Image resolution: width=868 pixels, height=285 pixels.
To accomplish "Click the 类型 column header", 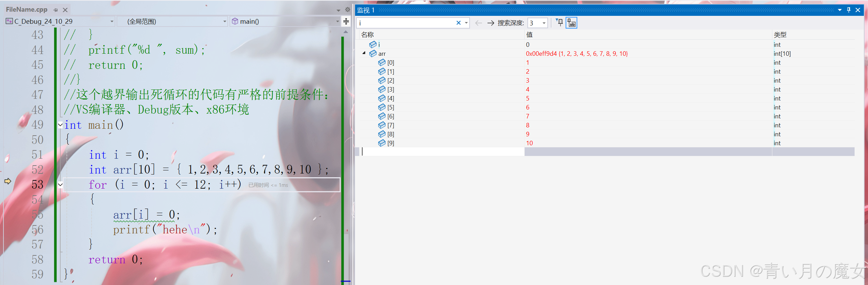I will (x=780, y=34).
